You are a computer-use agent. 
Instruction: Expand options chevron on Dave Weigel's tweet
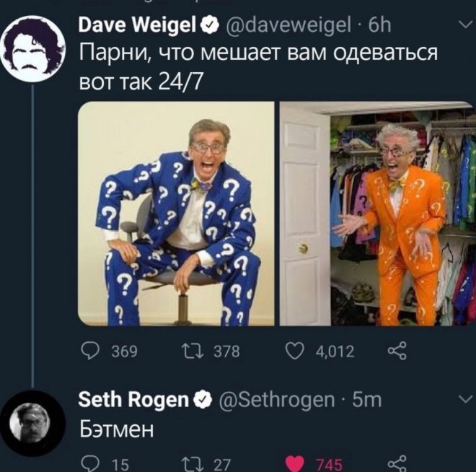pyautogui.click(x=465, y=25)
